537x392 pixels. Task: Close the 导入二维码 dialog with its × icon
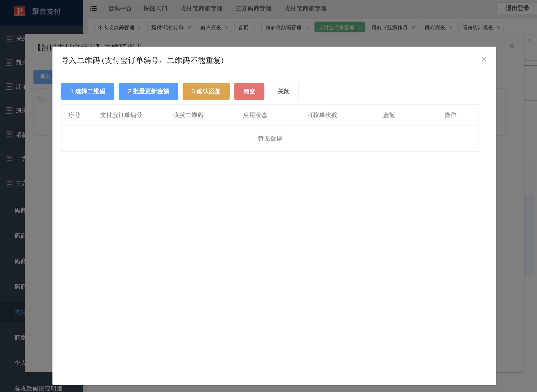(x=484, y=59)
